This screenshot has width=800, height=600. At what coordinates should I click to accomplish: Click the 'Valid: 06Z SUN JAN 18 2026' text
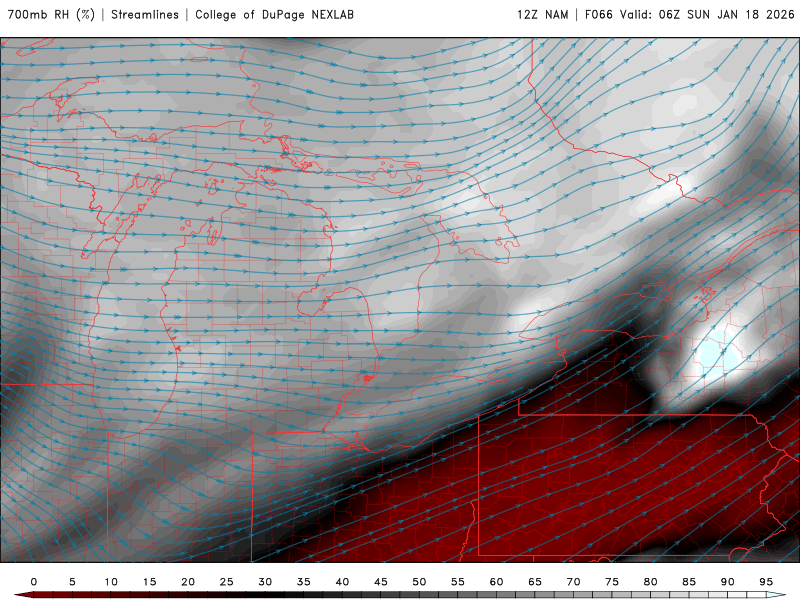coord(707,15)
